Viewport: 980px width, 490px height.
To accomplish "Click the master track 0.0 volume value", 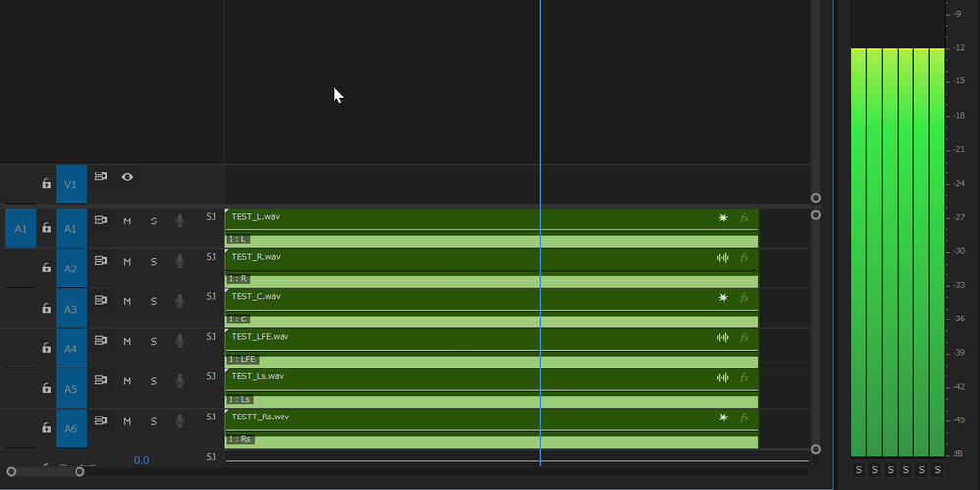I will pos(142,460).
